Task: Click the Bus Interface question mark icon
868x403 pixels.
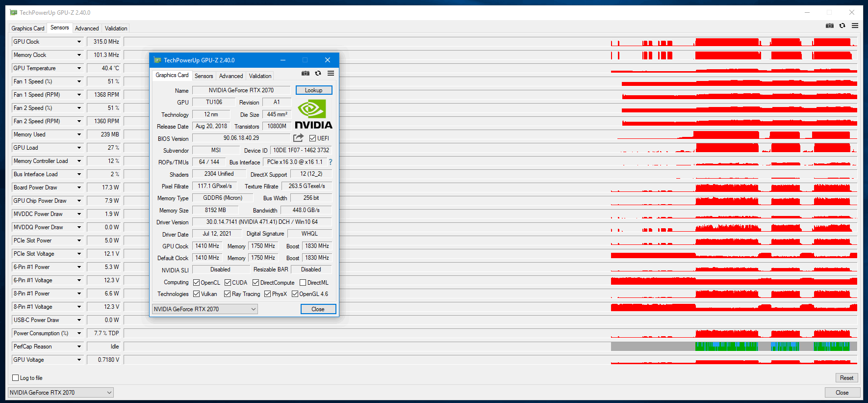Action: click(331, 162)
